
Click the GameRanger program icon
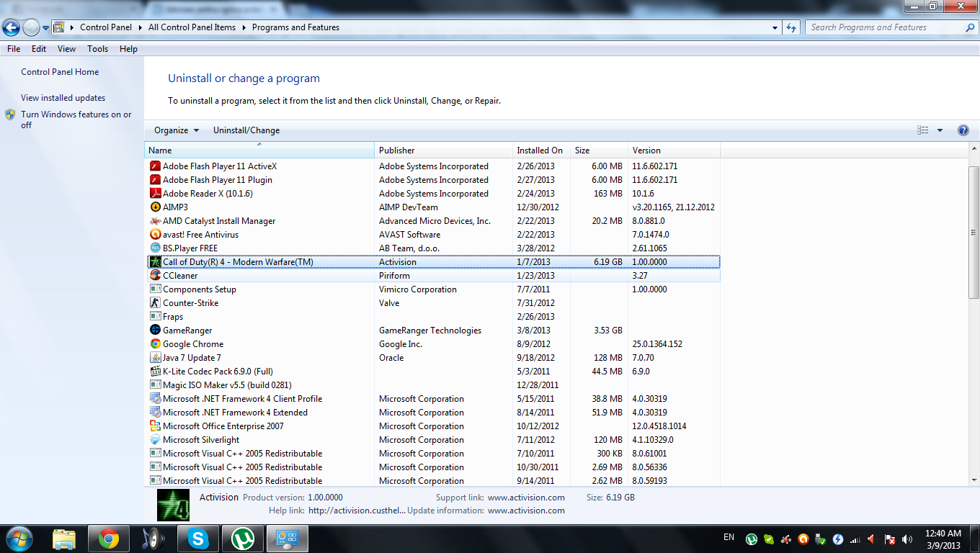coord(155,331)
